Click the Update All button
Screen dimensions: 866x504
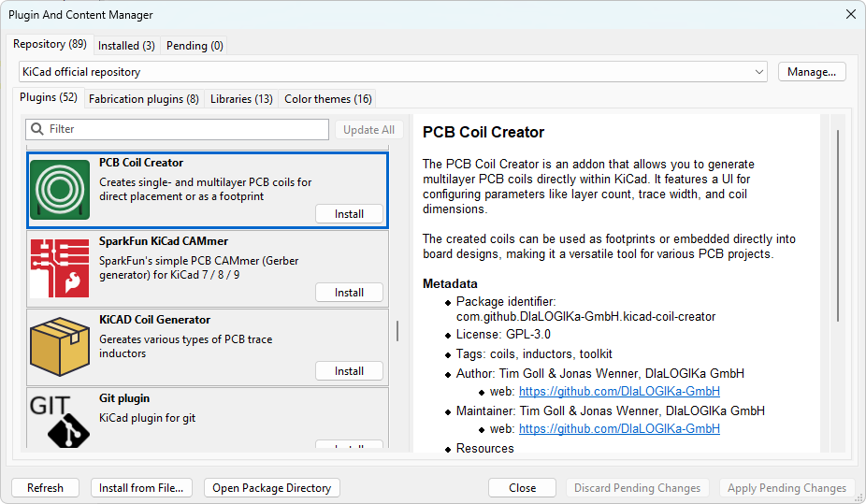pyautogui.click(x=368, y=130)
